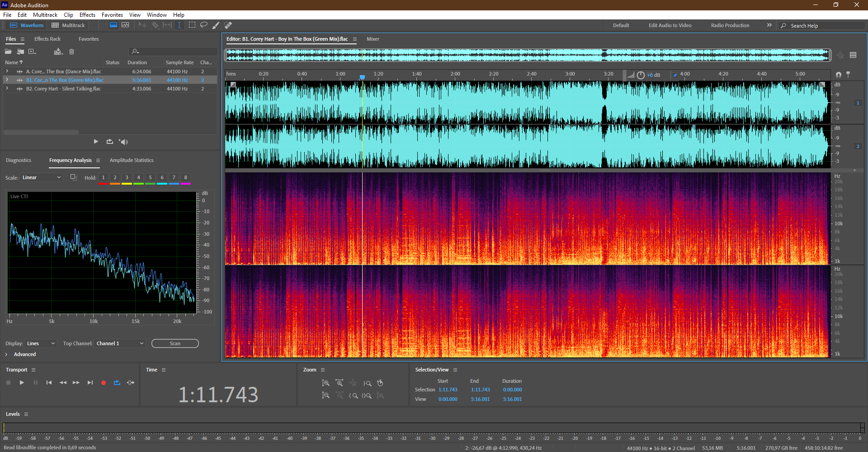Toggle Files panel auto-play speaker

point(123,142)
